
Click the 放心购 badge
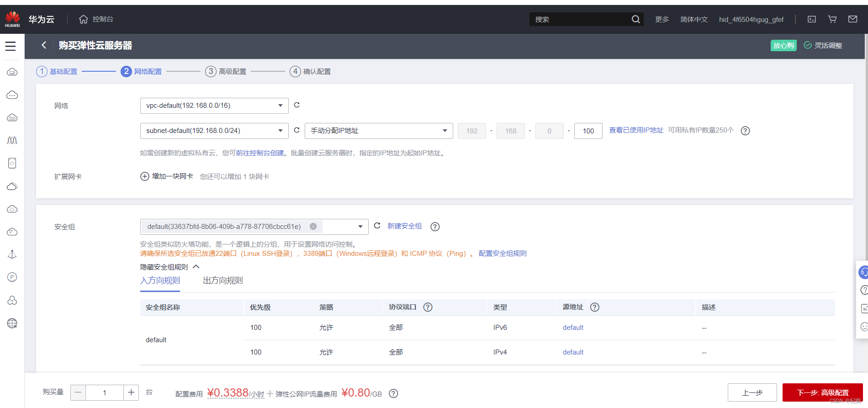[x=783, y=45]
